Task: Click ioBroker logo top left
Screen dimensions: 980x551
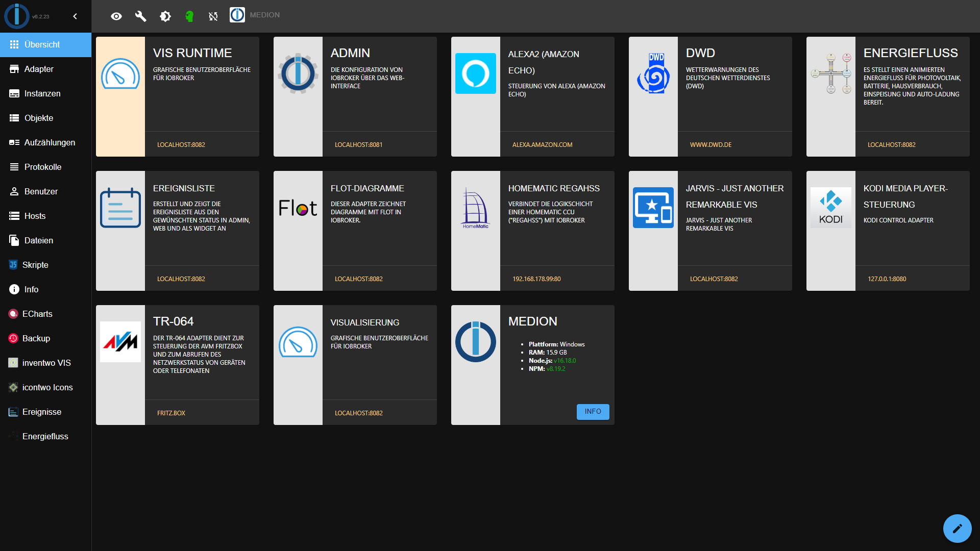Action: [x=17, y=15]
